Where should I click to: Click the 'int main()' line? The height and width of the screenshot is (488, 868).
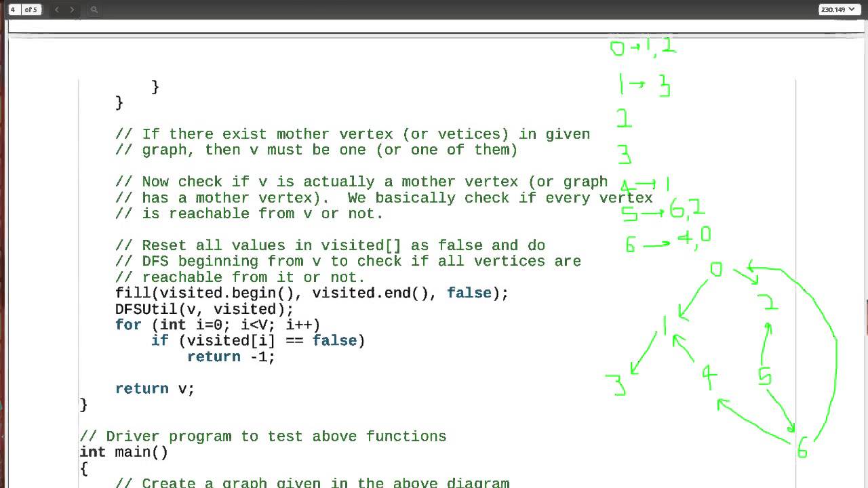pos(123,452)
